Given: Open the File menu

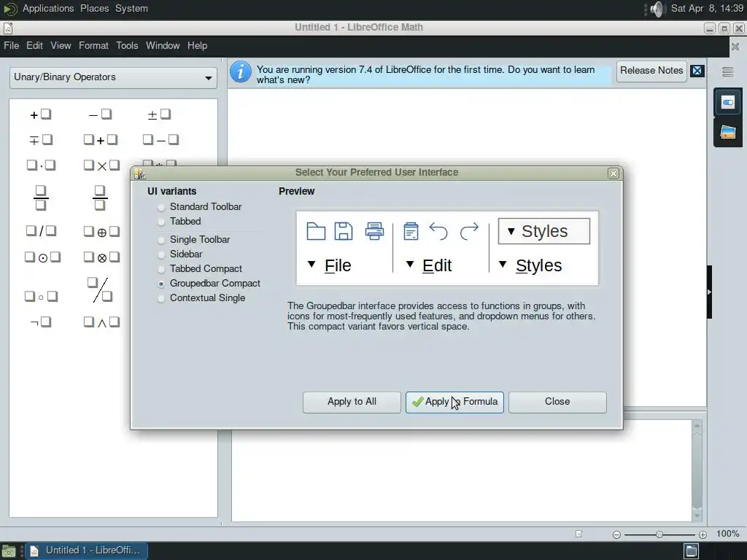Looking at the screenshot, I should coord(12,46).
